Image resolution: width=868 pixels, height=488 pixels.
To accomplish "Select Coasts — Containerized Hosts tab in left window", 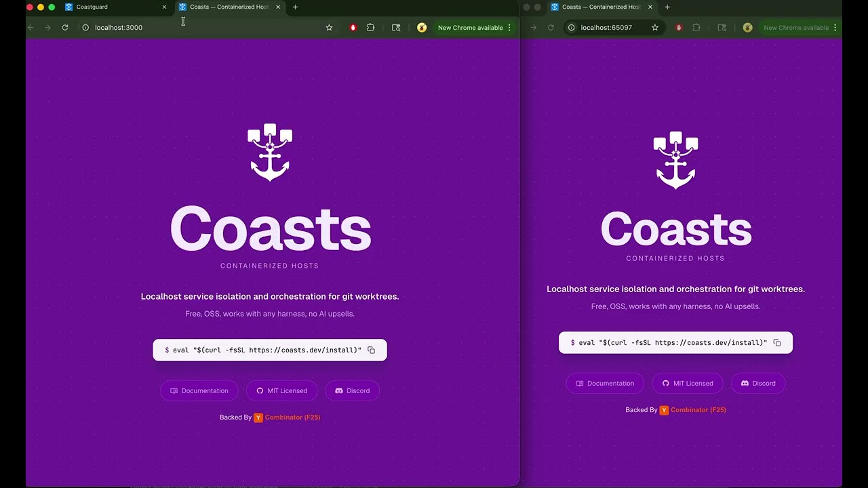I will (229, 7).
